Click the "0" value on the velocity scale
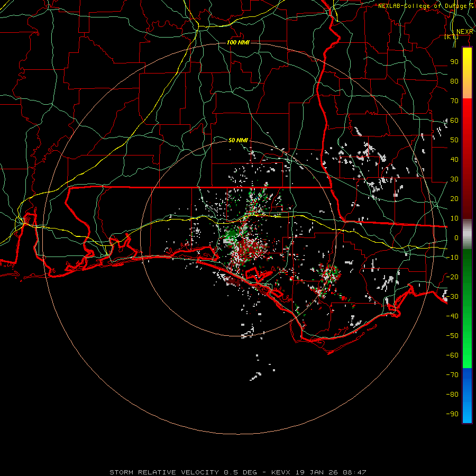The width and height of the screenshot is (476, 476). [x=456, y=238]
